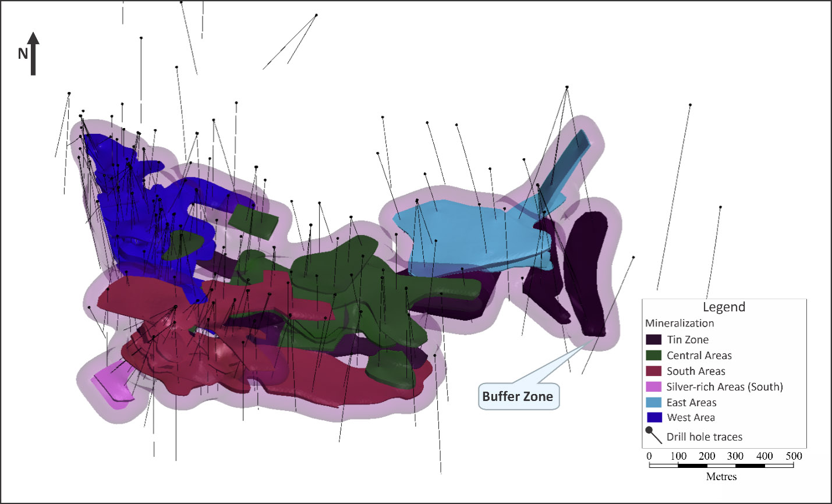Image resolution: width=832 pixels, height=504 pixels.
Task: Click the Buffer Zone callout label
Action: (518, 397)
